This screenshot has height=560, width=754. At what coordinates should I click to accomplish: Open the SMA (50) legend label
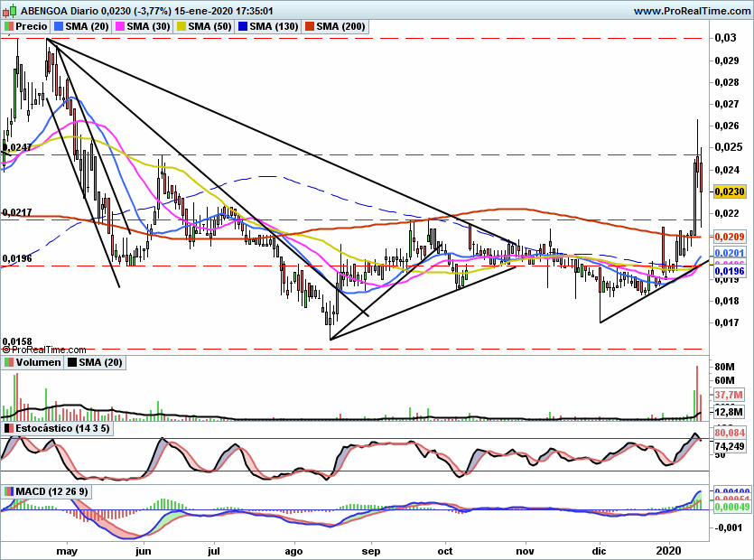[x=210, y=26]
